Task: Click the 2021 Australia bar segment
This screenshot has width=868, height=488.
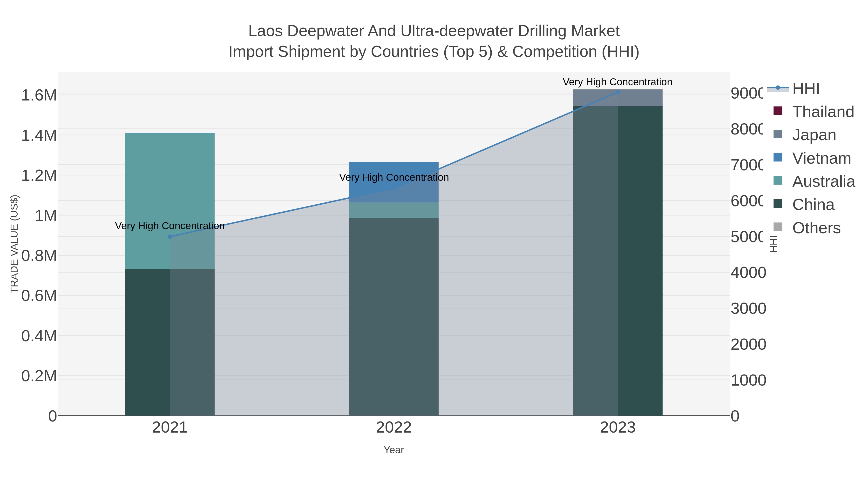Action: pos(170,201)
